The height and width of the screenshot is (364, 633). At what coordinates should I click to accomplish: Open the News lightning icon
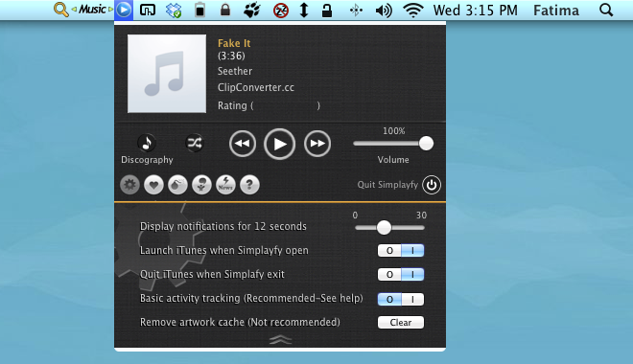tap(225, 185)
